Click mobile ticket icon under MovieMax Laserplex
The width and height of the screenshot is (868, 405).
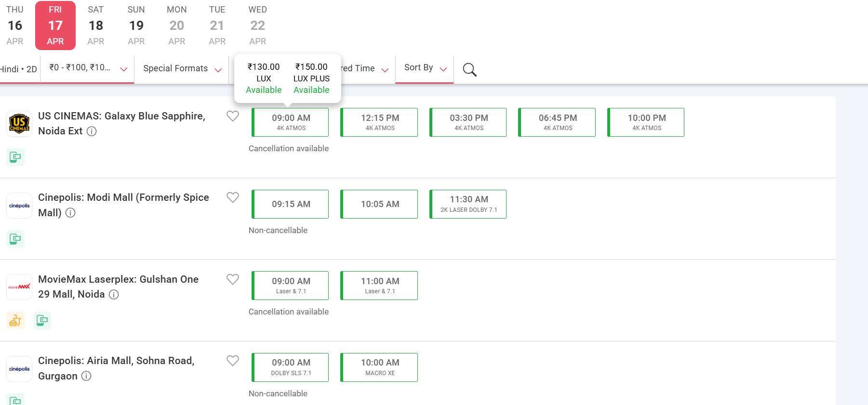[42, 320]
